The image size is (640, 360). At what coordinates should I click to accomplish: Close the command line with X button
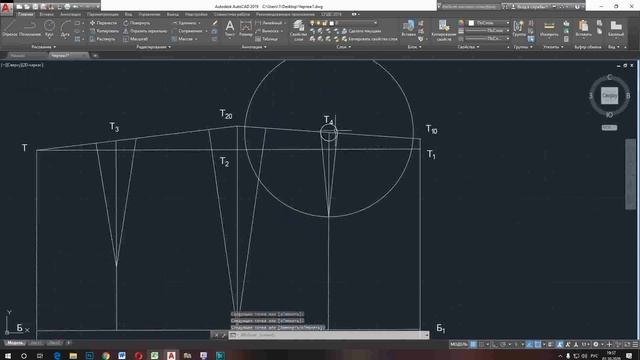[216, 335]
